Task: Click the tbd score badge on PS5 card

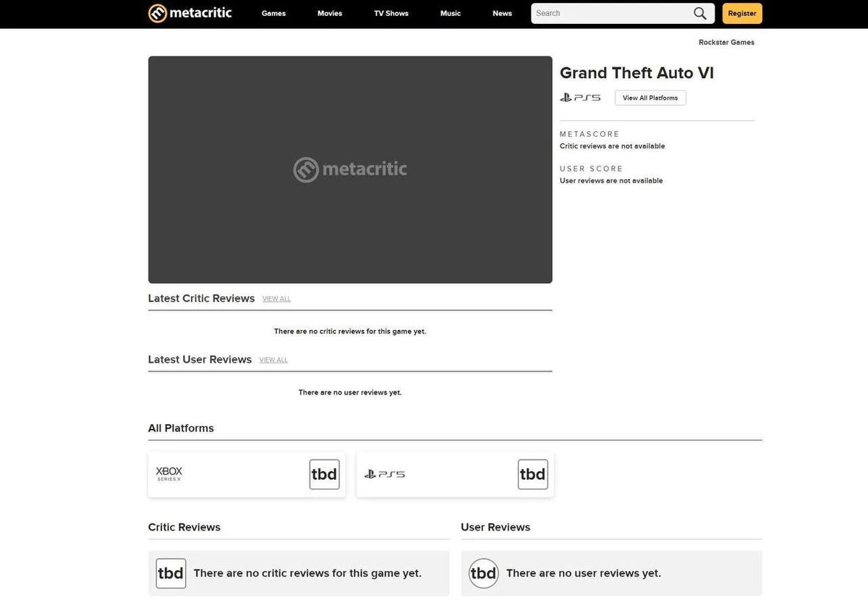Action: [x=532, y=474]
